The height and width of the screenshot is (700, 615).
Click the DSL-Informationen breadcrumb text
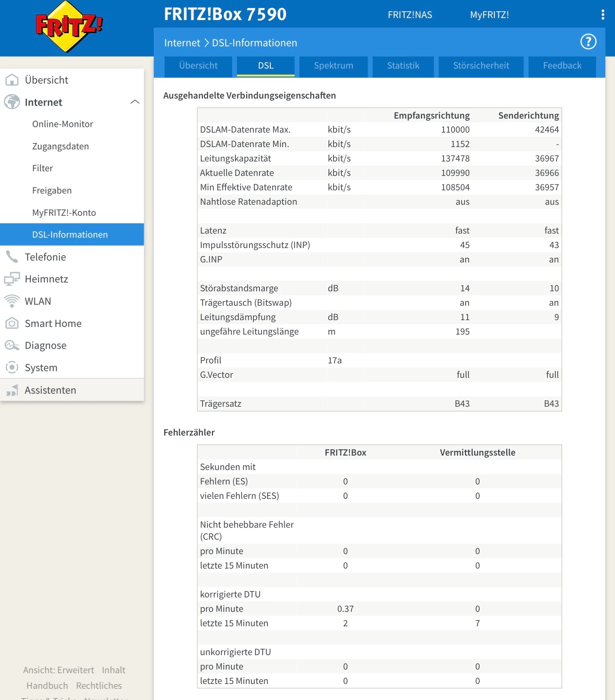coord(255,43)
